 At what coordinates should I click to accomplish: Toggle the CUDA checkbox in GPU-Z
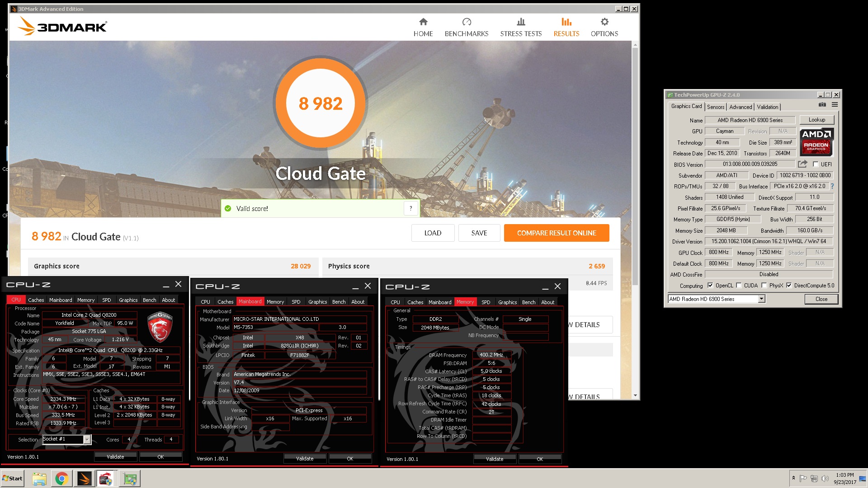coord(739,286)
